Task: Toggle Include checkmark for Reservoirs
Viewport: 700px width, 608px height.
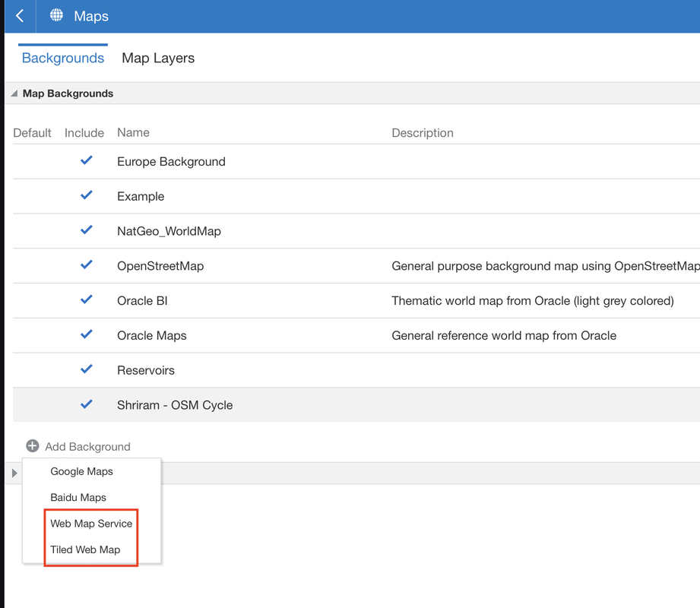Action: pyautogui.click(x=86, y=369)
